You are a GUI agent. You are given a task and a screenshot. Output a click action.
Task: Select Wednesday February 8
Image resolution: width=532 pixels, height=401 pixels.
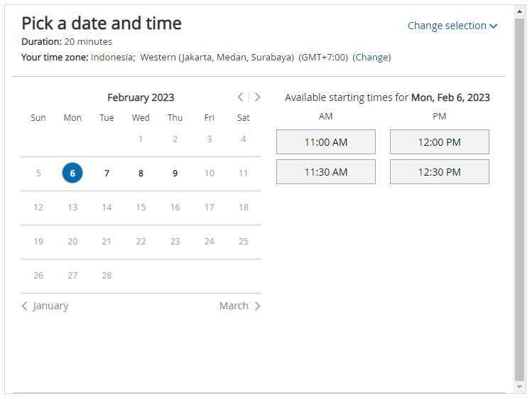coord(141,173)
